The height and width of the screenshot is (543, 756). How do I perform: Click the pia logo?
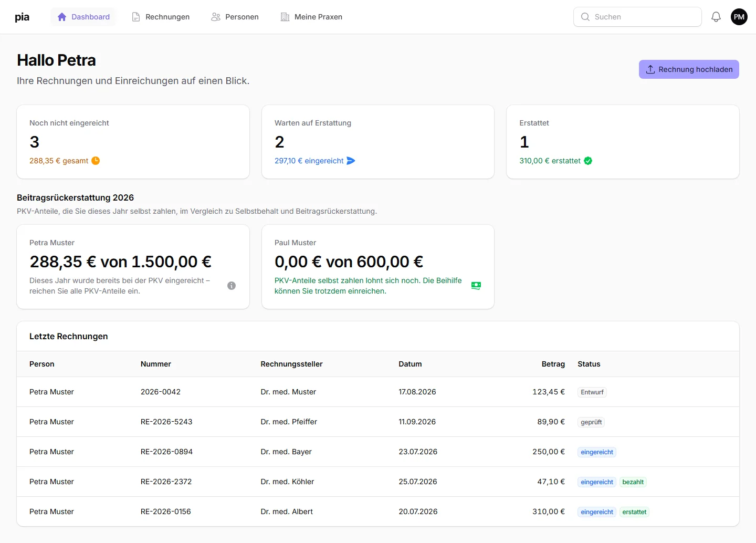point(22,17)
